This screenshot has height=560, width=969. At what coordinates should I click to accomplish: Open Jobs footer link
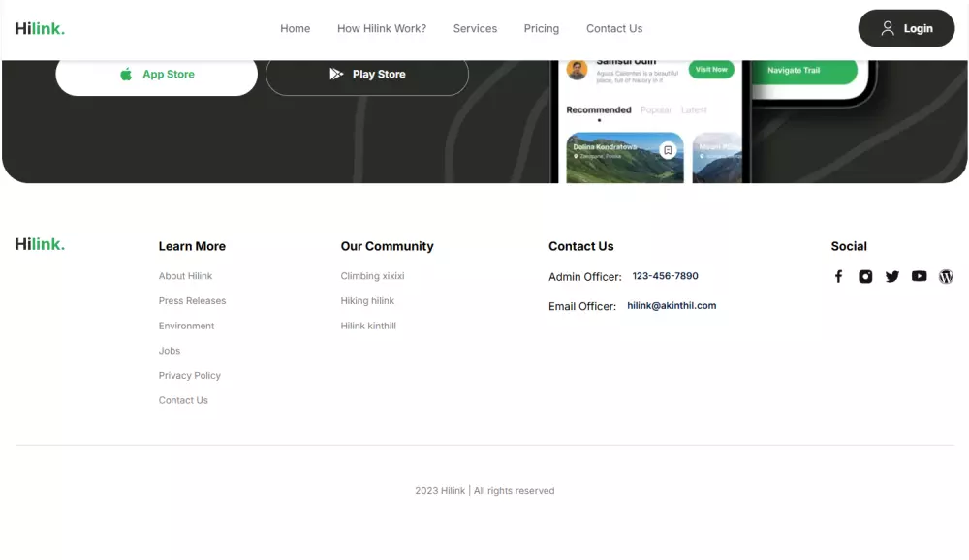click(x=169, y=351)
